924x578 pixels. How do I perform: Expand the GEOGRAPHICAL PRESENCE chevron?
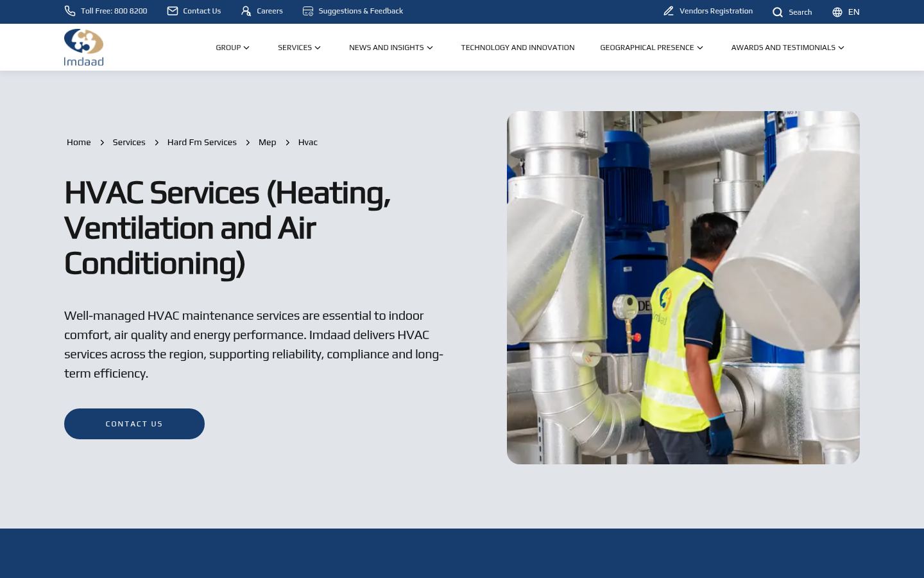pyautogui.click(x=700, y=48)
